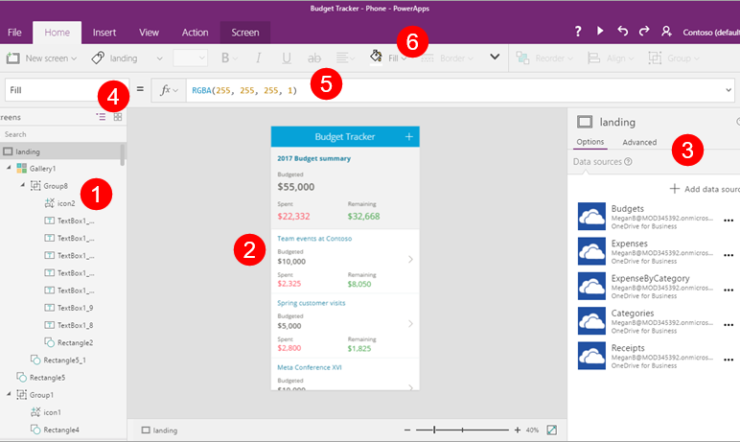This screenshot has width=740, height=442.
Task: Toggle italic formatting
Action: click(x=258, y=58)
